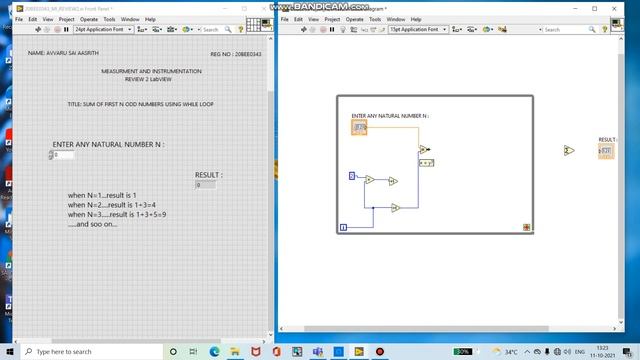The height and width of the screenshot is (360, 640).
Task: Open Task View on the taskbar
Action: point(193,351)
